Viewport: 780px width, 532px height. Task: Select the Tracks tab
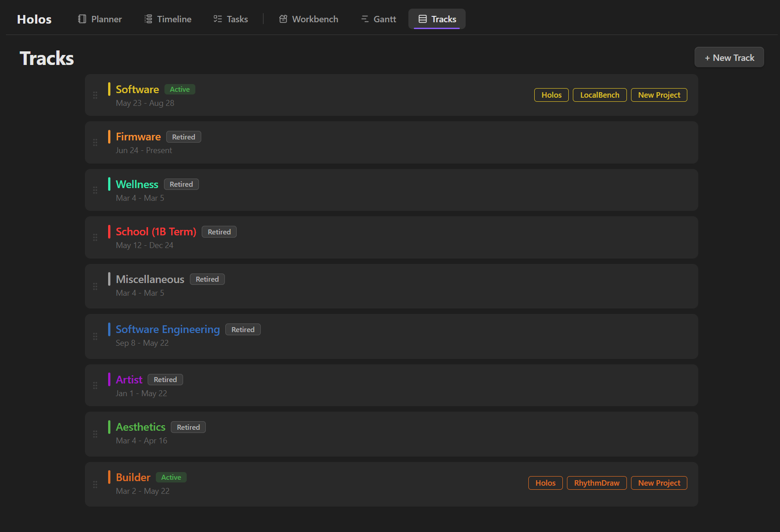point(437,19)
